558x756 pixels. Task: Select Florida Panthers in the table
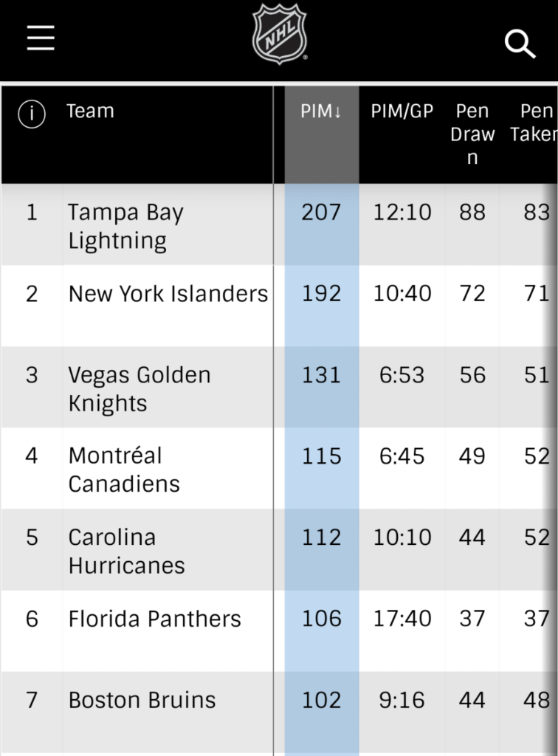coord(154,619)
